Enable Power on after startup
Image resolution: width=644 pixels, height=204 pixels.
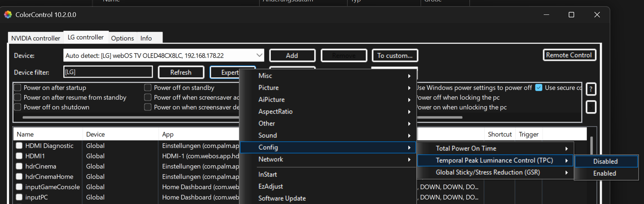17,88
